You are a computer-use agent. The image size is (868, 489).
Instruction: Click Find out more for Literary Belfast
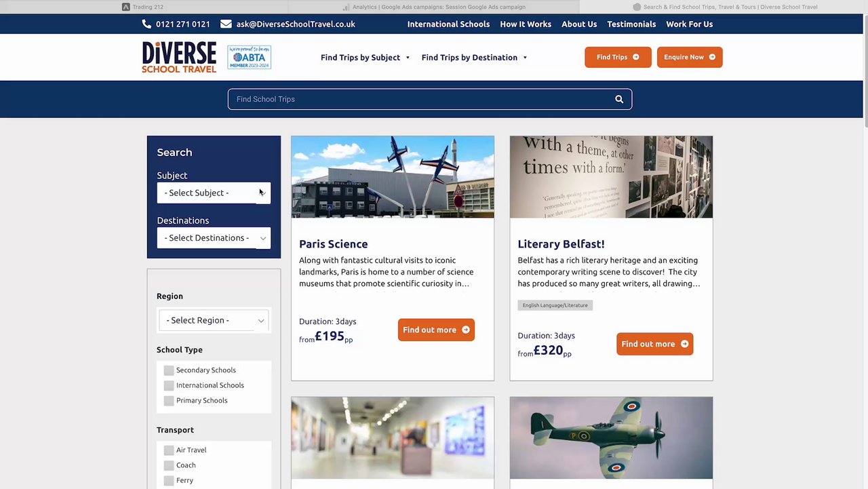point(654,344)
